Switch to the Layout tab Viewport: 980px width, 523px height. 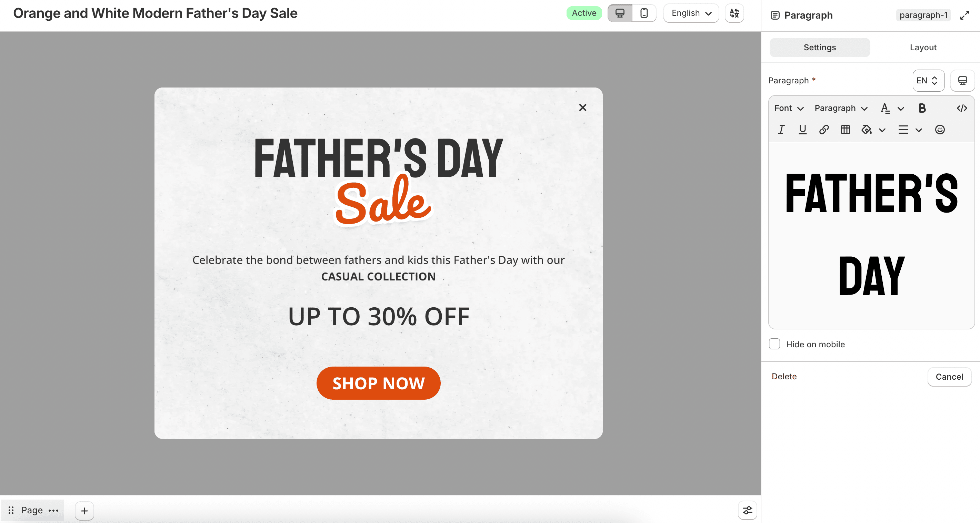[x=923, y=48]
